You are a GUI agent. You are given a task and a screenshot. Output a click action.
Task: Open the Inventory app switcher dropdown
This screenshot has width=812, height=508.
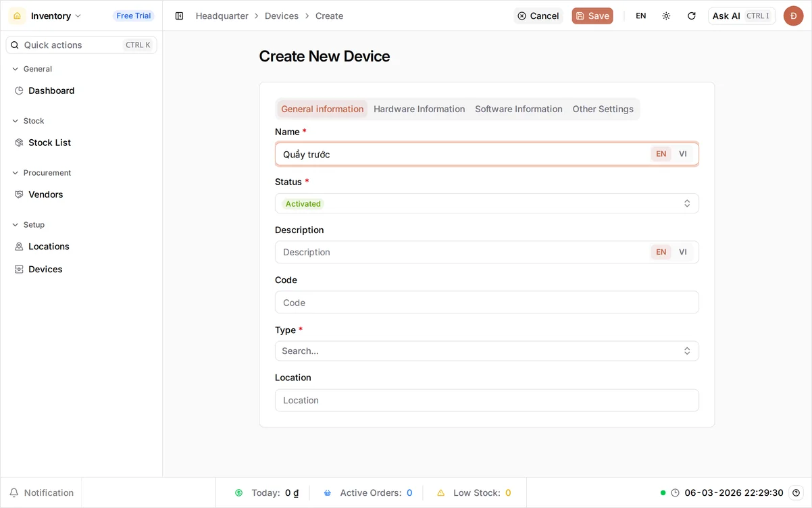pos(56,16)
